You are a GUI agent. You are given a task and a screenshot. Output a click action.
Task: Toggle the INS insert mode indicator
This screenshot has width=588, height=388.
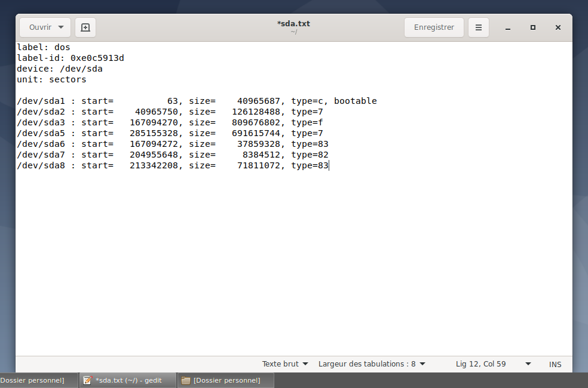tap(555, 364)
